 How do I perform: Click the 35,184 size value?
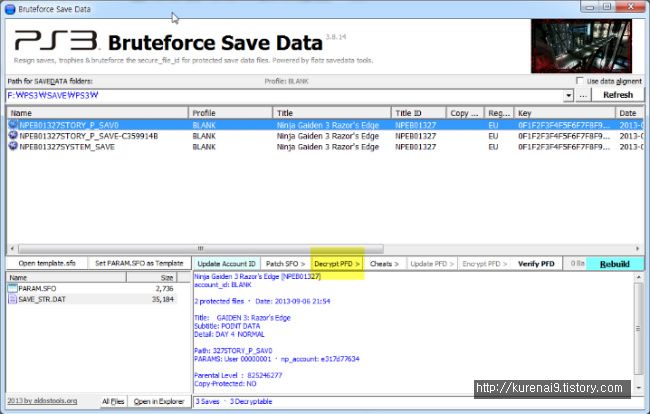[x=162, y=299]
